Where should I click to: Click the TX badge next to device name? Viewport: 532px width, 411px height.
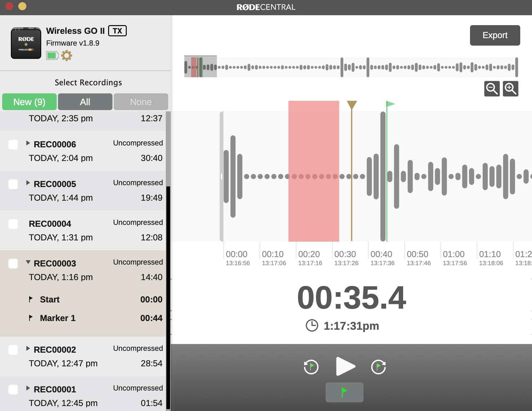pos(117,31)
